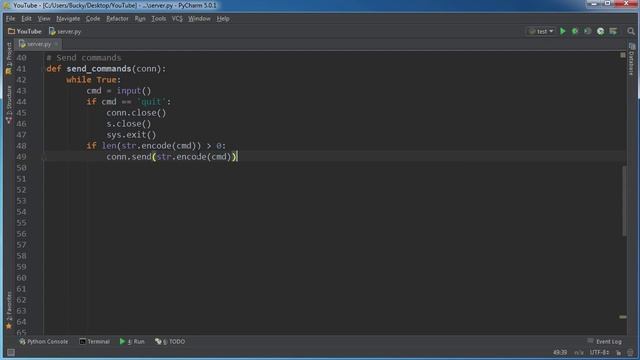Screen dimensions: 640x360
Task: Click the send_commands function name
Action: click(x=99, y=69)
